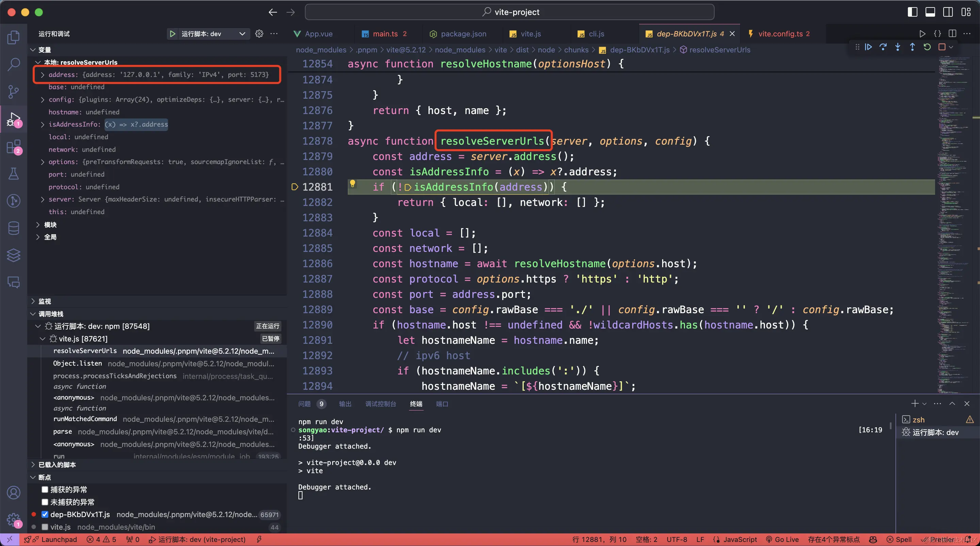Click the debug Step Into icon
Screen dimensions: 980x546
coord(898,47)
